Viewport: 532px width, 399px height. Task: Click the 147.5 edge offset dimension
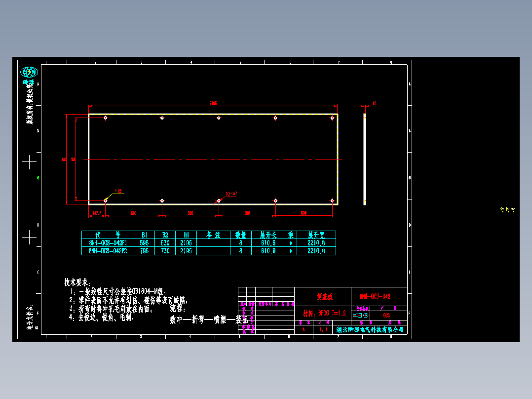[97, 213]
